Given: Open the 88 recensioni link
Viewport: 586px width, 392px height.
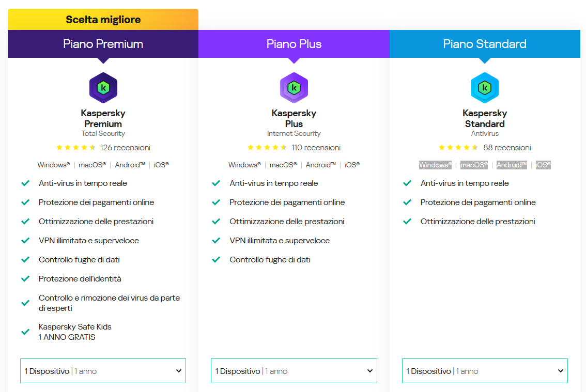Looking at the screenshot, I should tap(507, 148).
